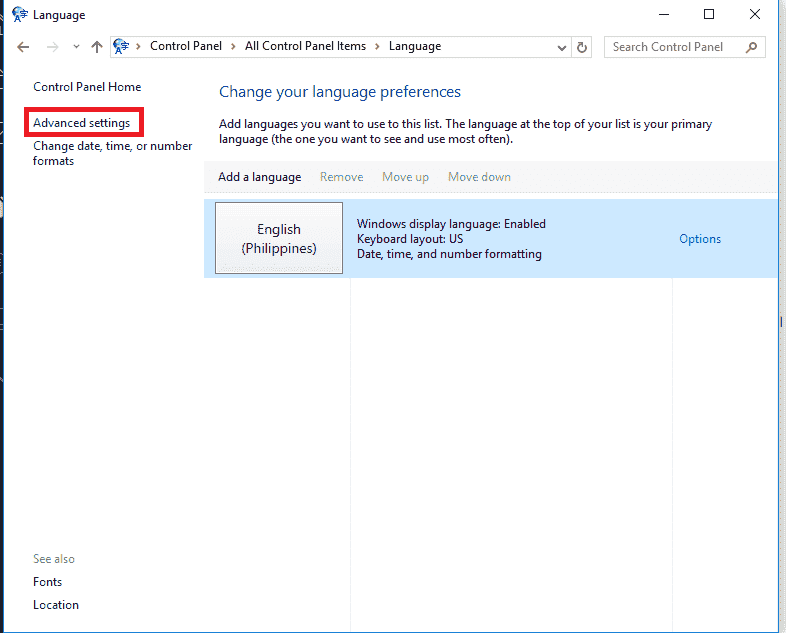
Task: Click Add a language
Action: click(x=260, y=177)
